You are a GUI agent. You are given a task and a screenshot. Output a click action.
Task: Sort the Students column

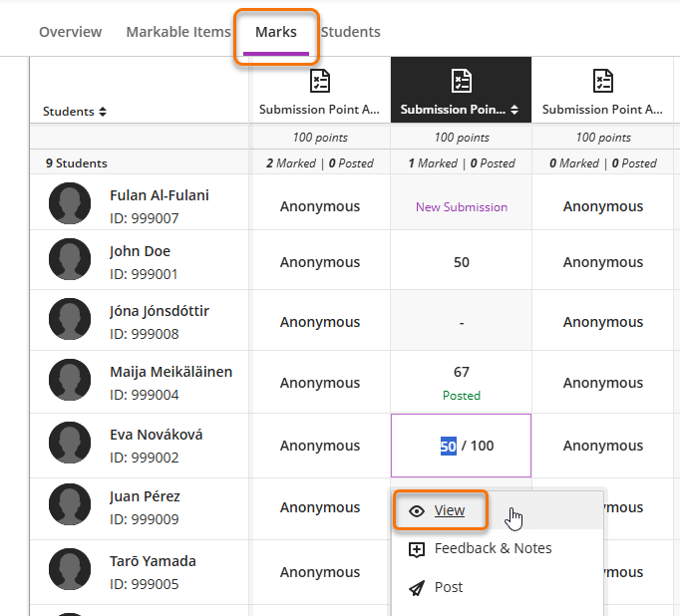102,112
